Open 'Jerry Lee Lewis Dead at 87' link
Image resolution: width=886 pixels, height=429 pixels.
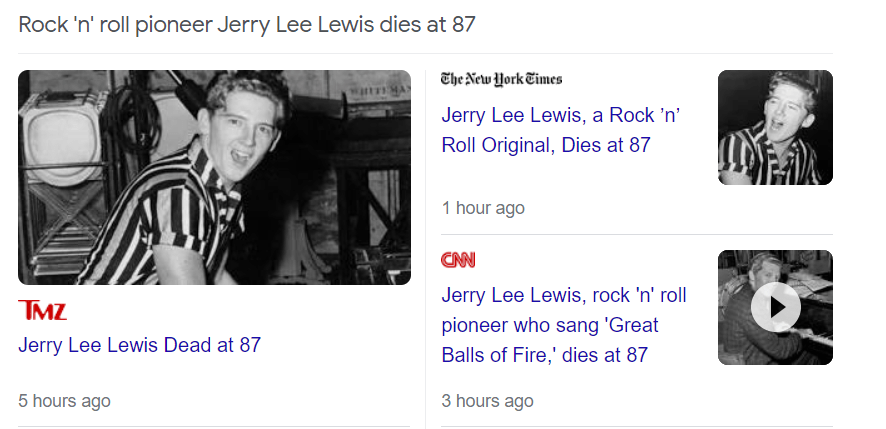[x=139, y=345]
